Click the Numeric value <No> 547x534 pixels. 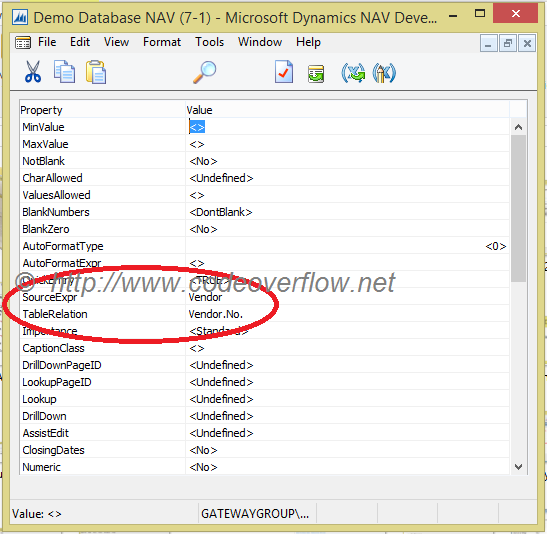pos(203,467)
